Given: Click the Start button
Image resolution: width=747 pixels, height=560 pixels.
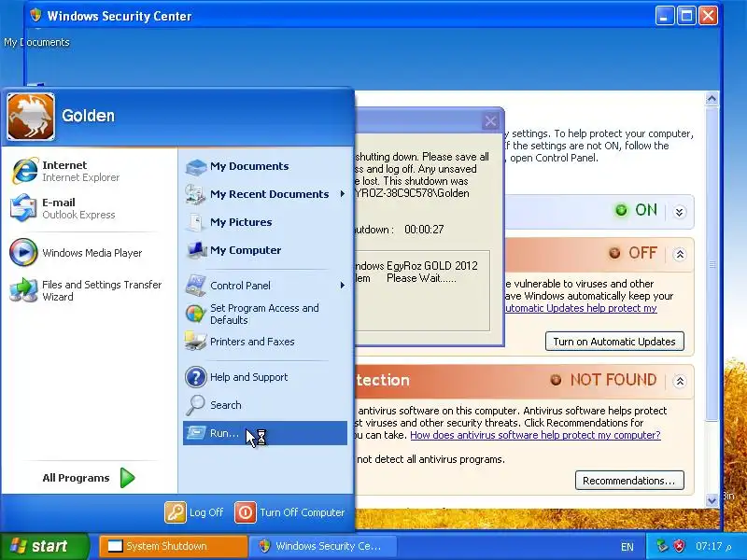Looking at the screenshot, I should pyautogui.click(x=44, y=546).
